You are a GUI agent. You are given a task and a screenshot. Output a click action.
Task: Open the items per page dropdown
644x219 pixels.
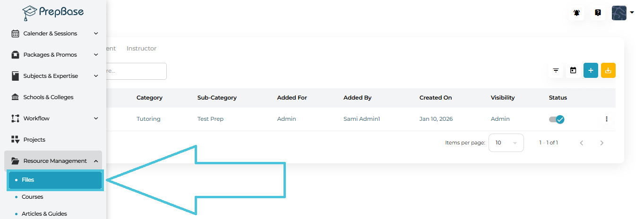(506, 143)
